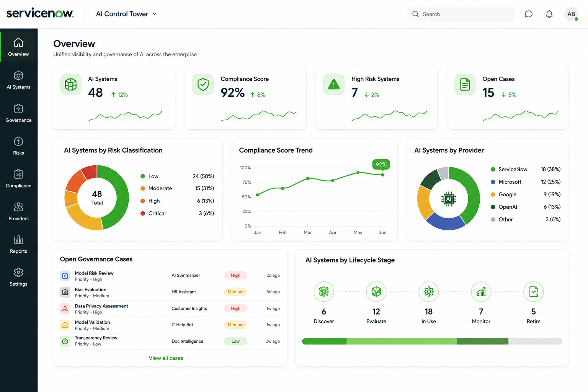Click the High Risk Systems 2% change

[372, 95]
